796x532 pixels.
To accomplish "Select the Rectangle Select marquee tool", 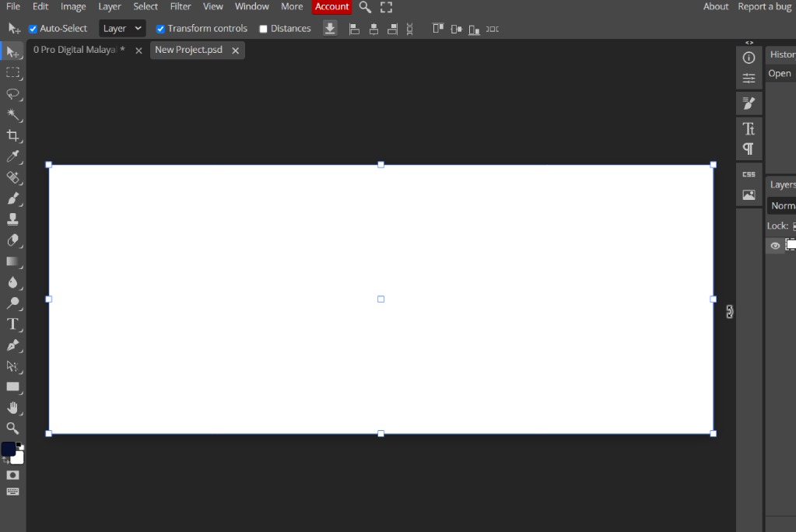I will [12, 72].
